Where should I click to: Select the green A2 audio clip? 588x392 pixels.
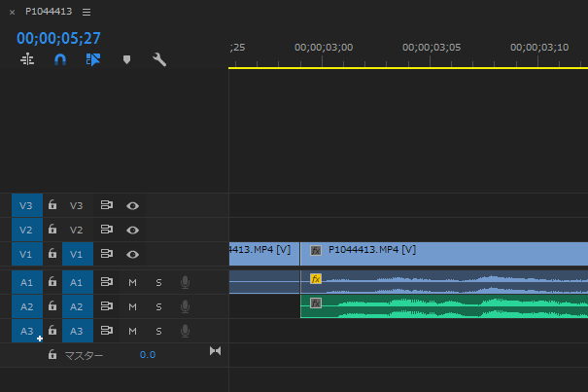coord(444,306)
